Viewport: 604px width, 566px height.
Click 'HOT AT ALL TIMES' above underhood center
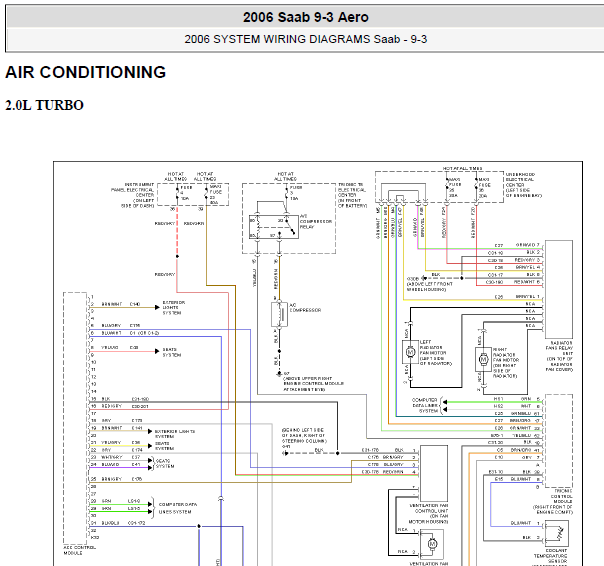(462, 169)
